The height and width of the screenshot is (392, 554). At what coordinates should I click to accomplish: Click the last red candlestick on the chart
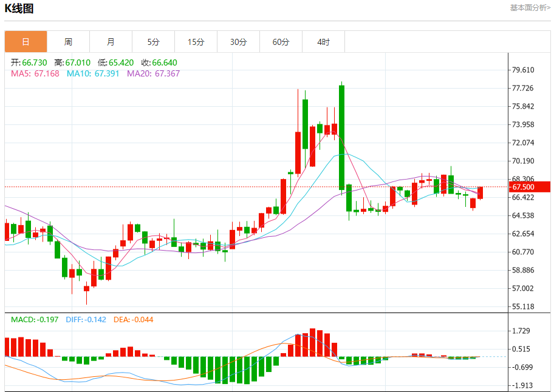[x=480, y=193]
